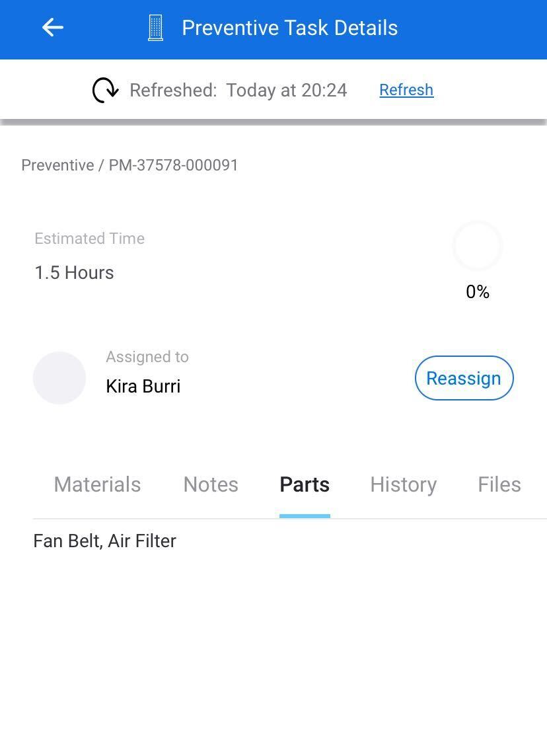The height and width of the screenshot is (756, 547).
Task: Click the Preventive Task Details title
Action: point(289,28)
